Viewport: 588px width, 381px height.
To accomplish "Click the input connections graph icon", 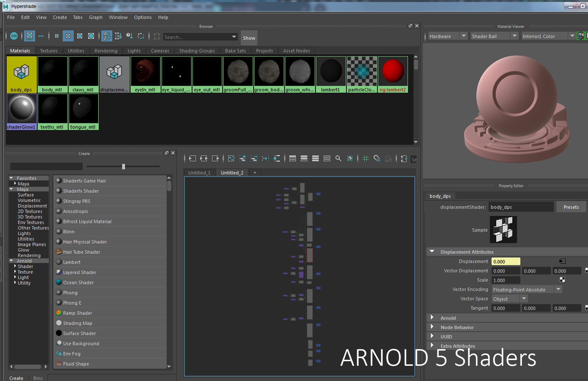I will [192, 159].
